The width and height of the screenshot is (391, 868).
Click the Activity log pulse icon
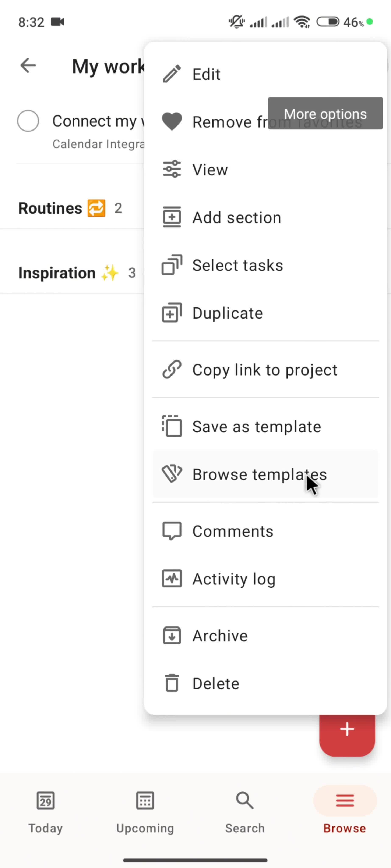[x=172, y=579]
